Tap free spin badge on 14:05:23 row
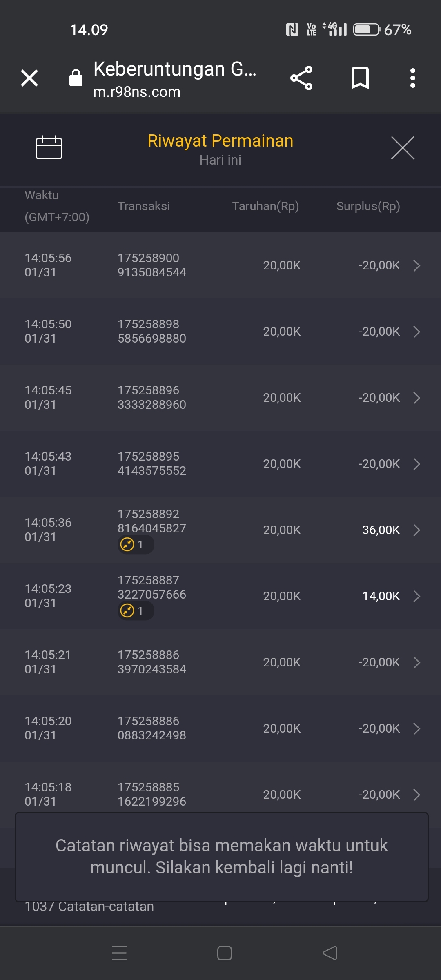This screenshot has height=980, width=441. tap(135, 611)
